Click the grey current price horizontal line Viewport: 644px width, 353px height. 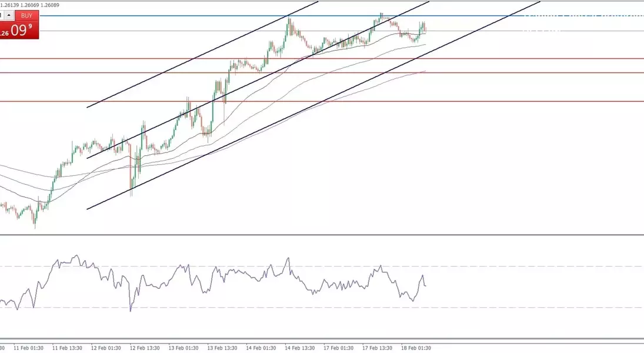[x=500, y=31]
